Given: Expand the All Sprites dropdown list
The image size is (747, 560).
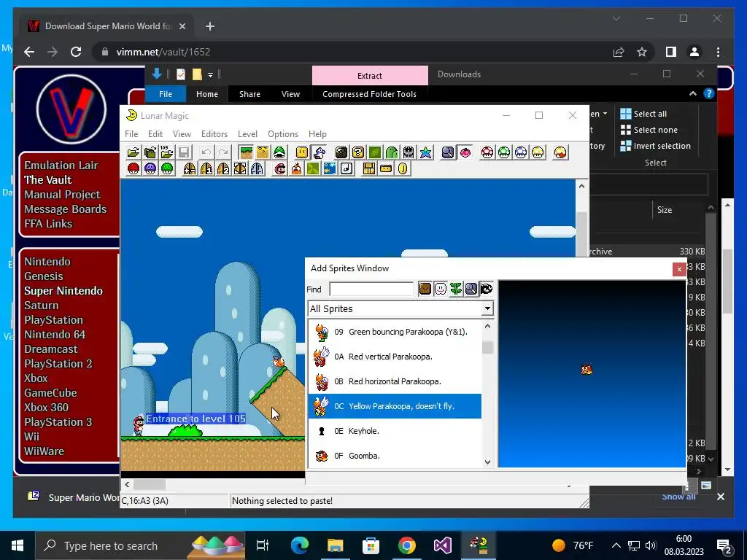Looking at the screenshot, I should pos(487,308).
